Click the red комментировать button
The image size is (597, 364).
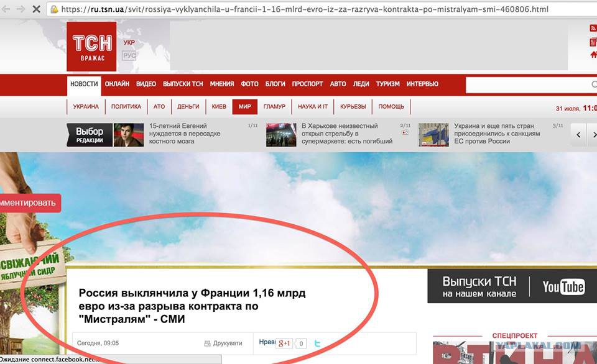click(29, 202)
